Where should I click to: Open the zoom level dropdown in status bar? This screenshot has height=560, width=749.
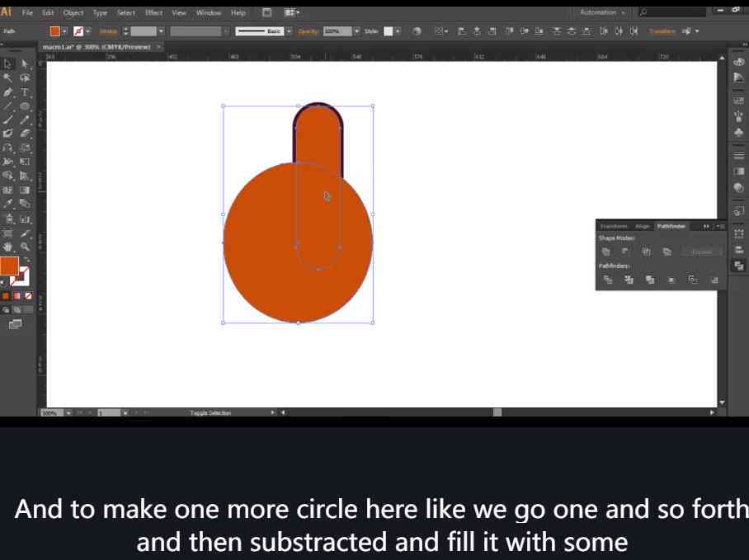click(68, 412)
